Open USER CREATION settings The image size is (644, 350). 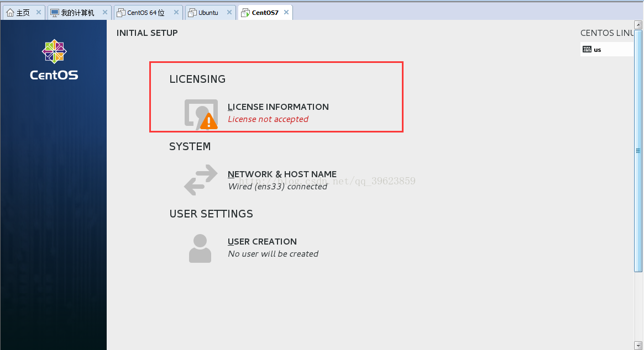pyautogui.click(x=262, y=241)
